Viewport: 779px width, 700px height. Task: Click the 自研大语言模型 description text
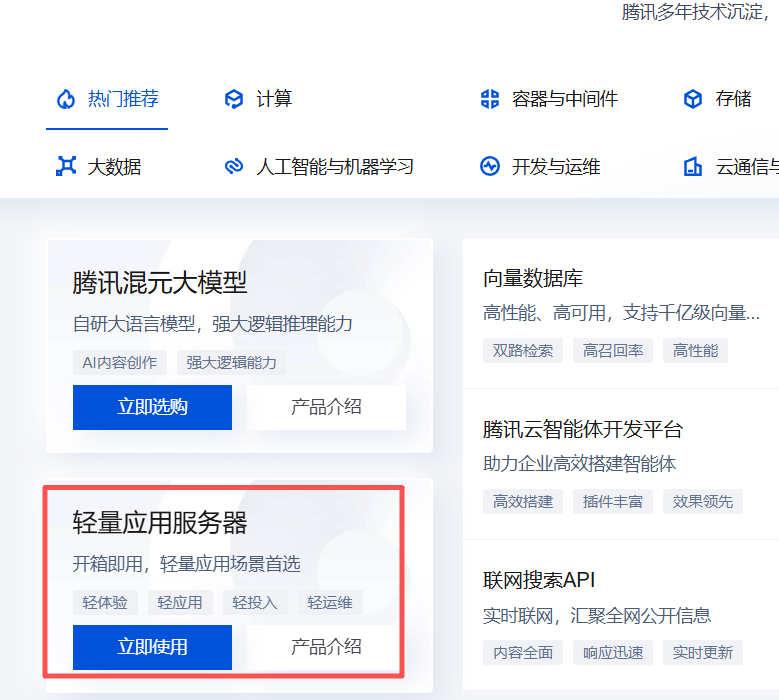click(213, 324)
